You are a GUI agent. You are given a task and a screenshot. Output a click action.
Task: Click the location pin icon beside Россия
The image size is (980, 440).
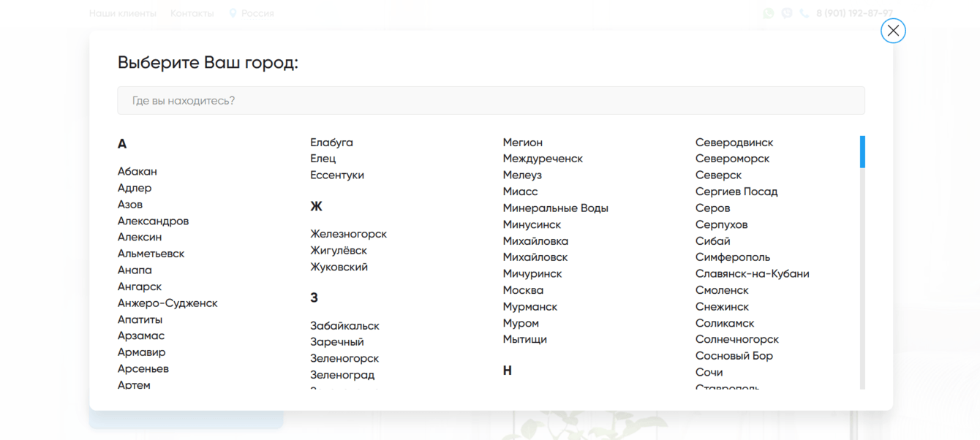pos(233,13)
